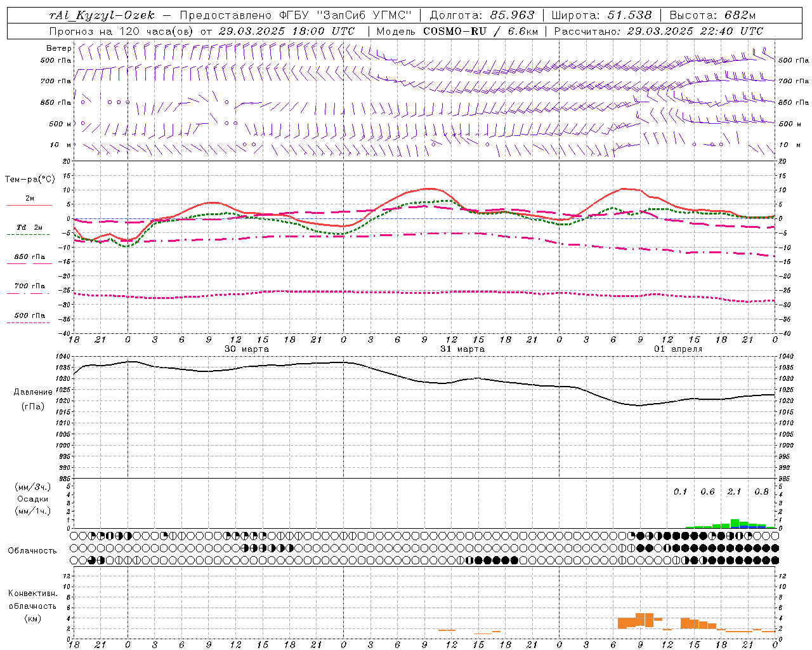Image resolution: width=812 pixels, height=650 pixels.
Task: Select the model name COSMO-RU
Action: coord(454,31)
